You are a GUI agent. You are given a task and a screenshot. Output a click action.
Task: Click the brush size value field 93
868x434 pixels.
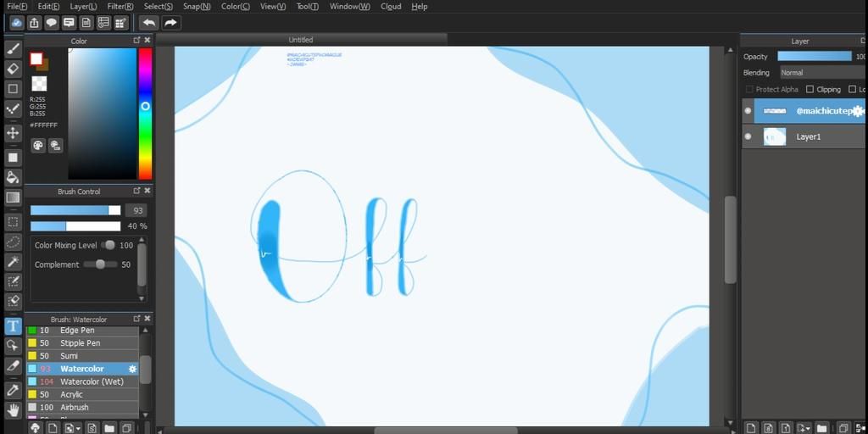pyautogui.click(x=136, y=210)
